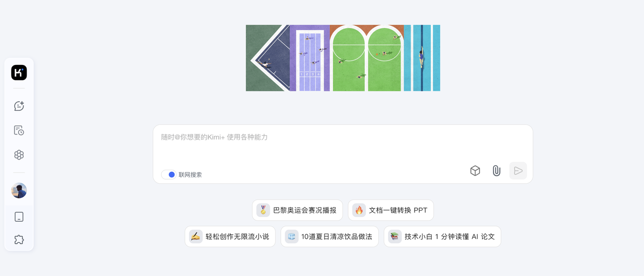Start a new chat from sidebar
Viewport: 644px width, 276px height.
click(x=19, y=106)
